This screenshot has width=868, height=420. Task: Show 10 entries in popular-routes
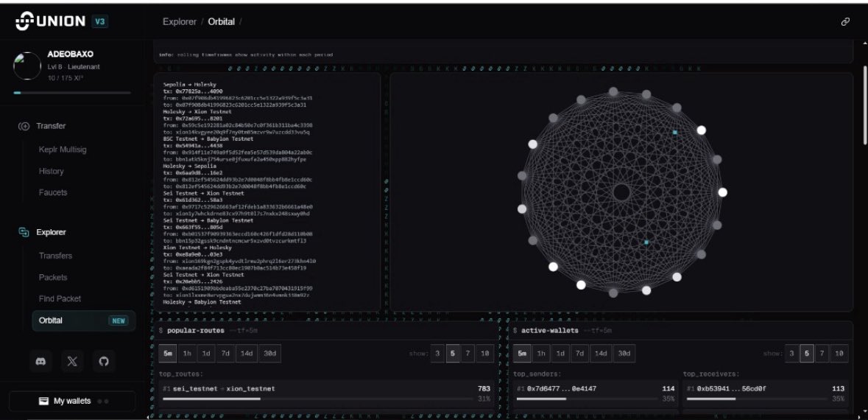[484, 354]
